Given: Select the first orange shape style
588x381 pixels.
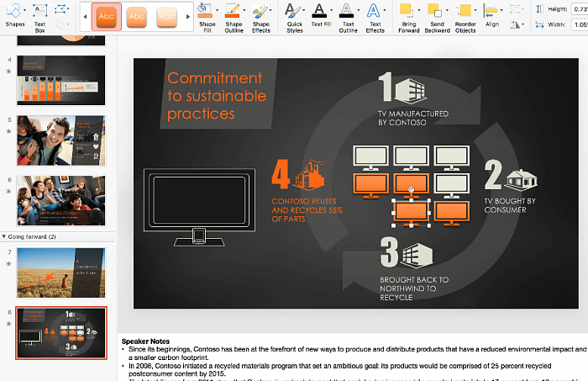Looking at the screenshot, I should (x=106, y=17).
